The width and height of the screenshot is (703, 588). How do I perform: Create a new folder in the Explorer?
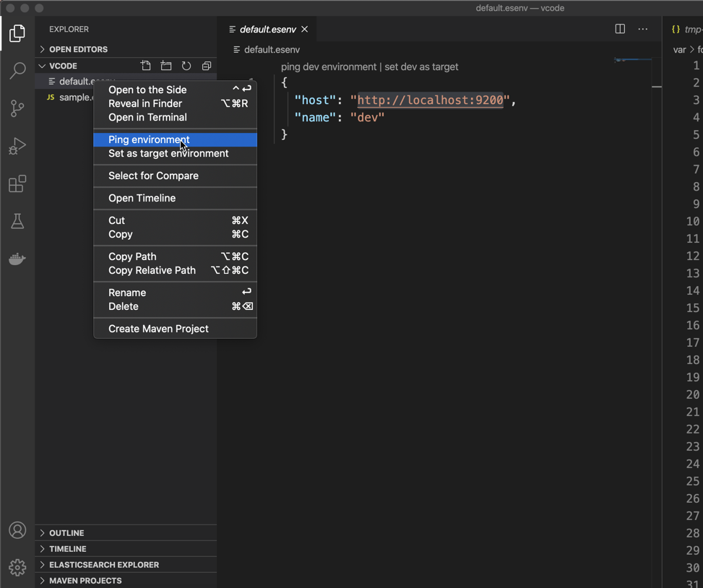[166, 66]
